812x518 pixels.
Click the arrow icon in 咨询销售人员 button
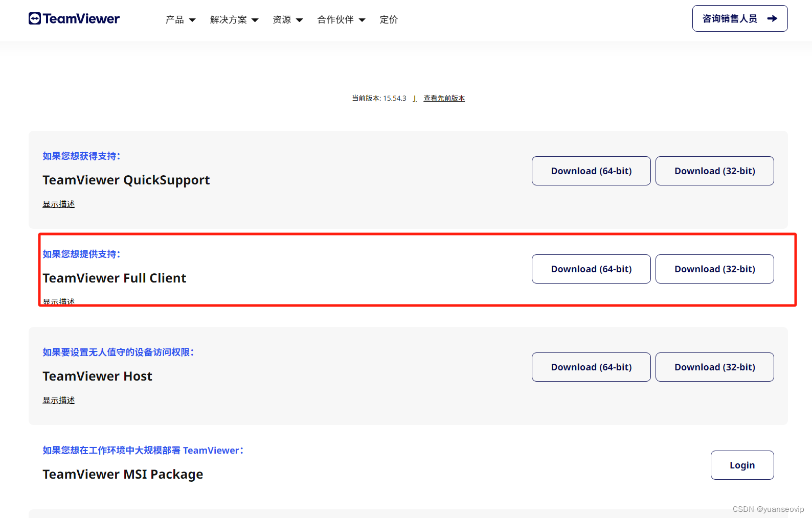tap(772, 18)
